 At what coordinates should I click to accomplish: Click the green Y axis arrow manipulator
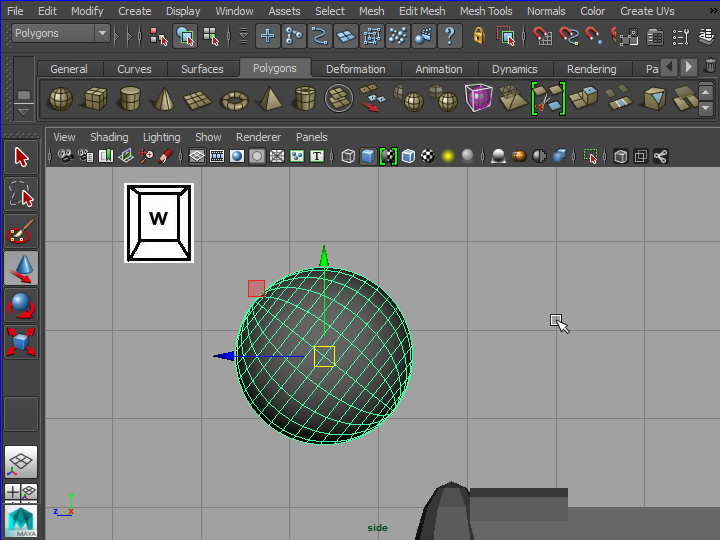(x=324, y=257)
